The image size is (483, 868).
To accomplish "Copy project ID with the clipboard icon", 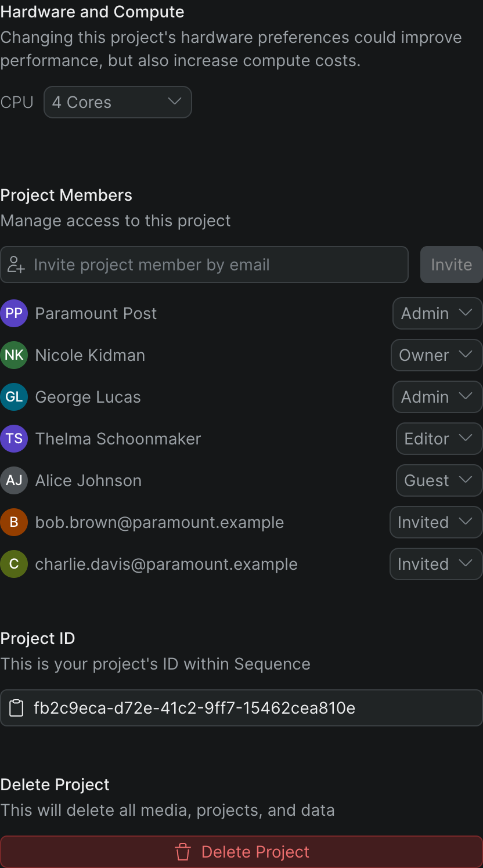I will 16,708.
